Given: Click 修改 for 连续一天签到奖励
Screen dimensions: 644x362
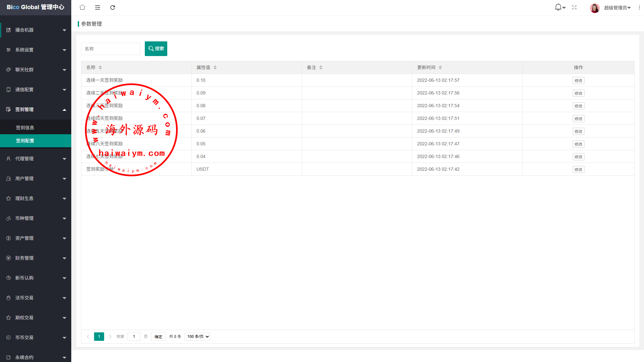Looking at the screenshot, I should [x=578, y=80].
